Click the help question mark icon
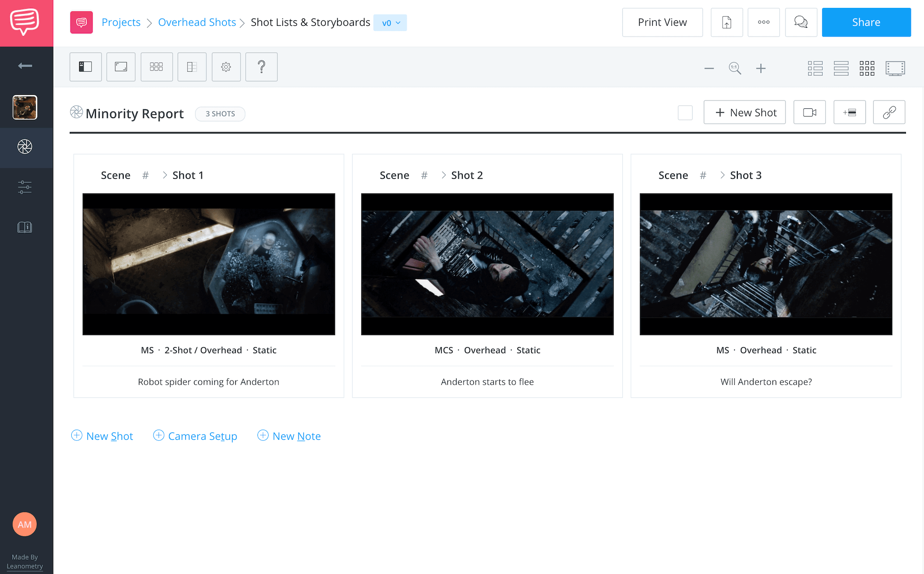The height and width of the screenshot is (574, 924). tap(261, 67)
